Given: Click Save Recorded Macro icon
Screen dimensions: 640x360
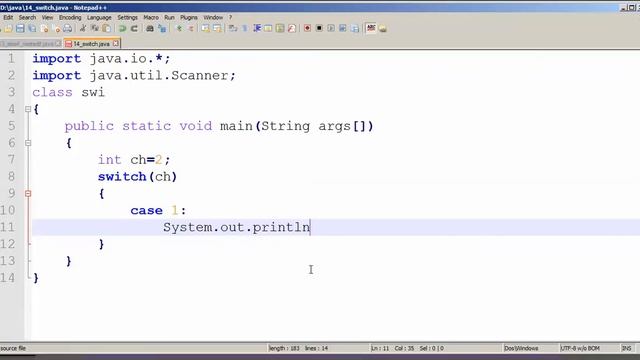Looking at the screenshot, I should coord(355,28).
